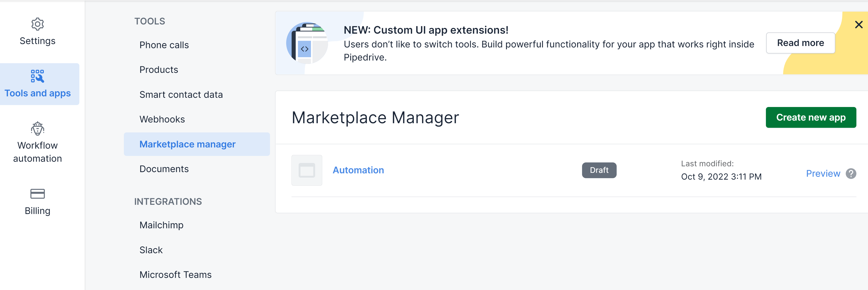
Task: Click the Tools and apps icon
Action: 37,76
